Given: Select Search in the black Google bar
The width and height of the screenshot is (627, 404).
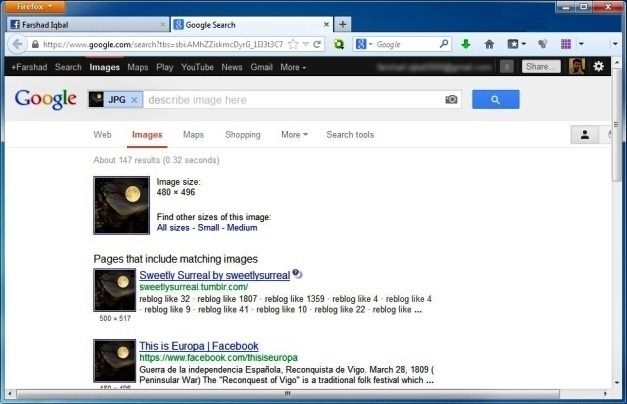Looking at the screenshot, I should [68, 67].
